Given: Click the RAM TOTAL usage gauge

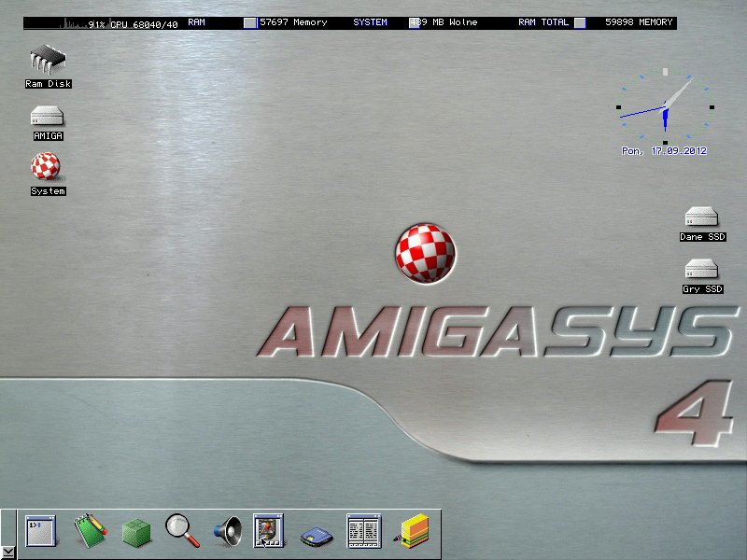Looking at the screenshot, I should (x=580, y=22).
